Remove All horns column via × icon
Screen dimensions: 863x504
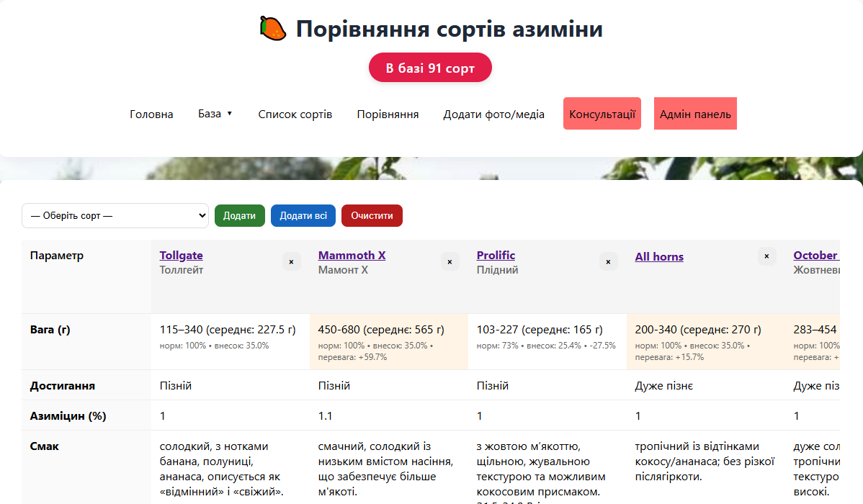pos(766,256)
